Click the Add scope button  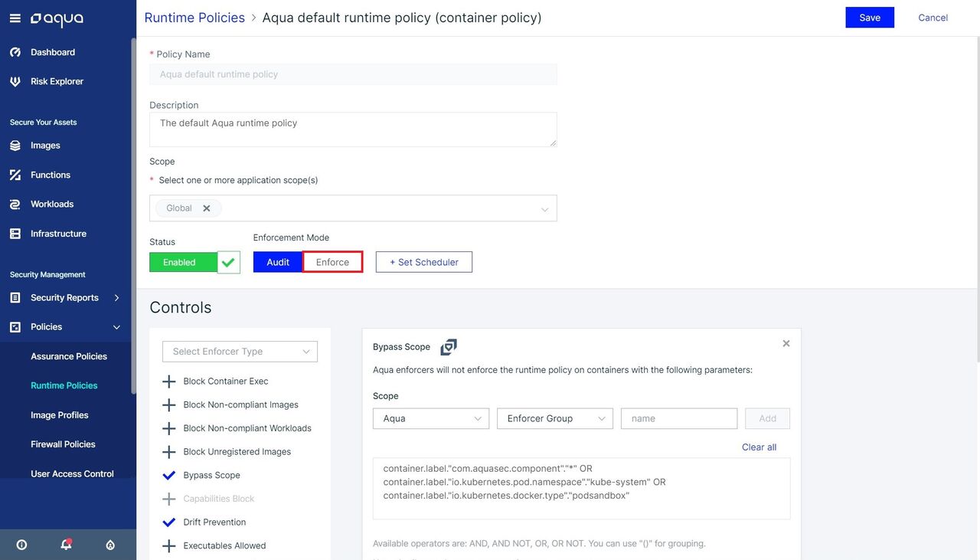pyautogui.click(x=768, y=418)
